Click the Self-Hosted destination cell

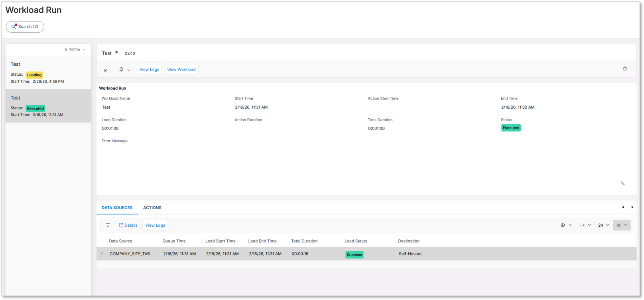tap(410, 254)
